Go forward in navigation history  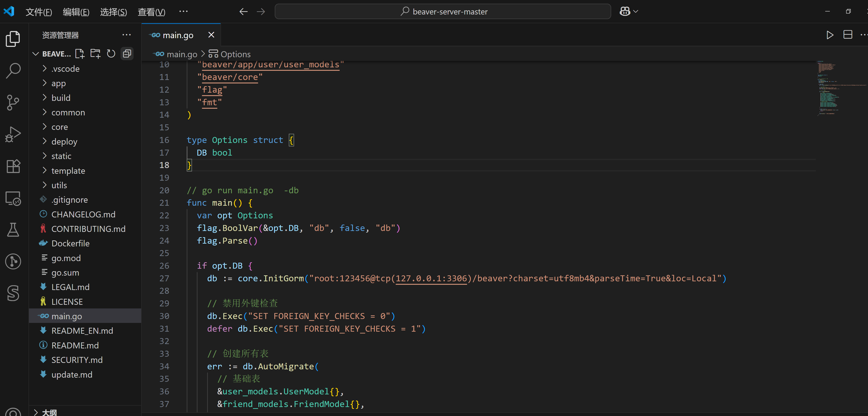pos(261,11)
